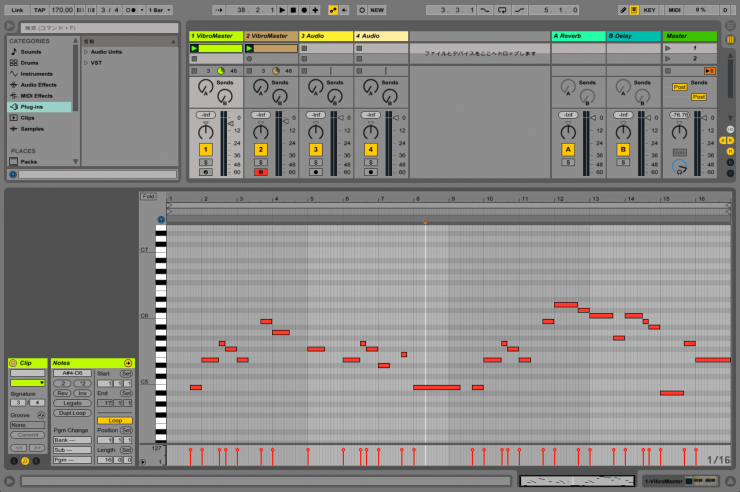Toggle track 3 activator button
Screen dimensions: 740x492
(315, 150)
